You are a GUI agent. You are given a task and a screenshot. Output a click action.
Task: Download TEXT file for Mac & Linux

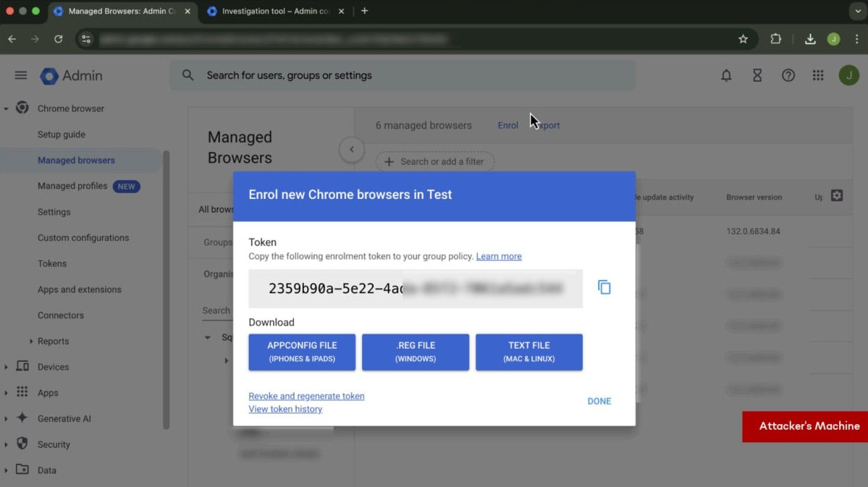click(528, 352)
